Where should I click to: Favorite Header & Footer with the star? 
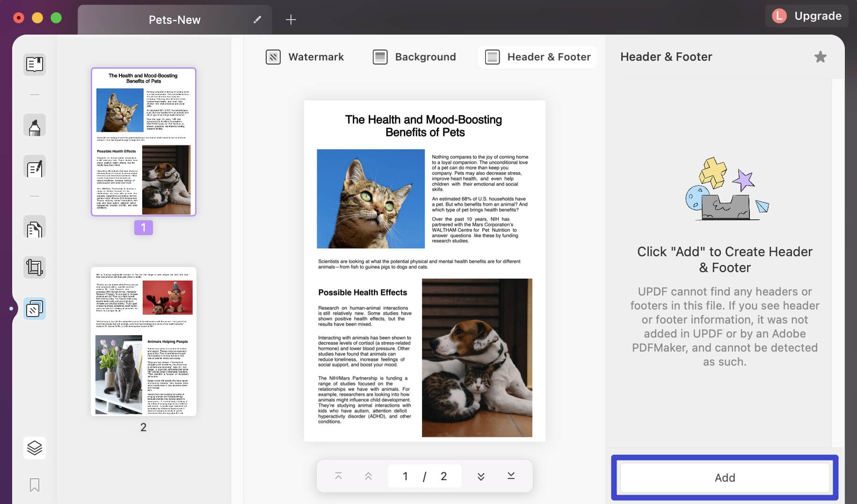coord(821,57)
